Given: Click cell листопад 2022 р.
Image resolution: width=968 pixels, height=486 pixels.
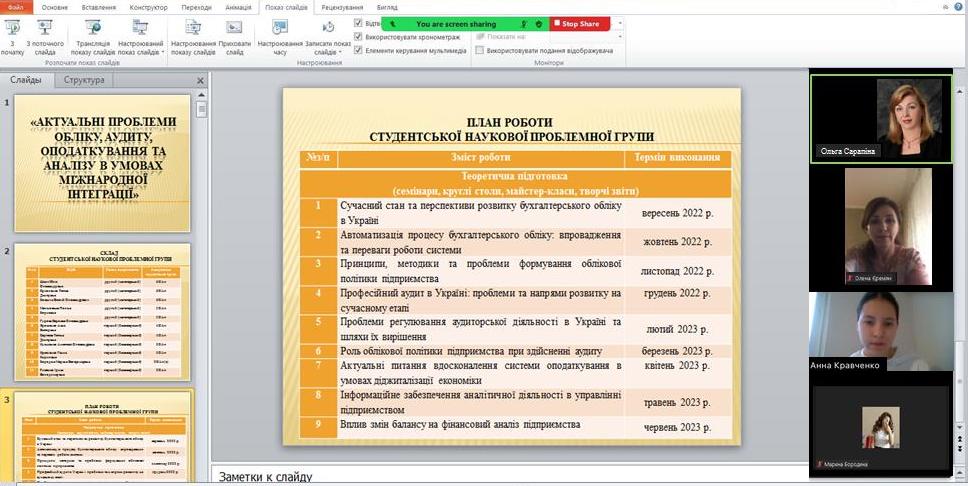Looking at the screenshot, I should click(x=677, y=271).
